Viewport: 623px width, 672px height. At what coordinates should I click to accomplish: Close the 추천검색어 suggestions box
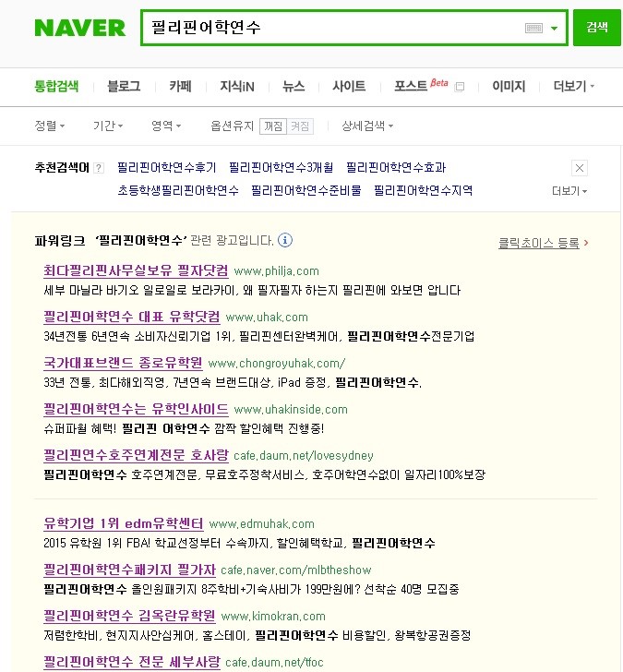[x=580, y=168]
